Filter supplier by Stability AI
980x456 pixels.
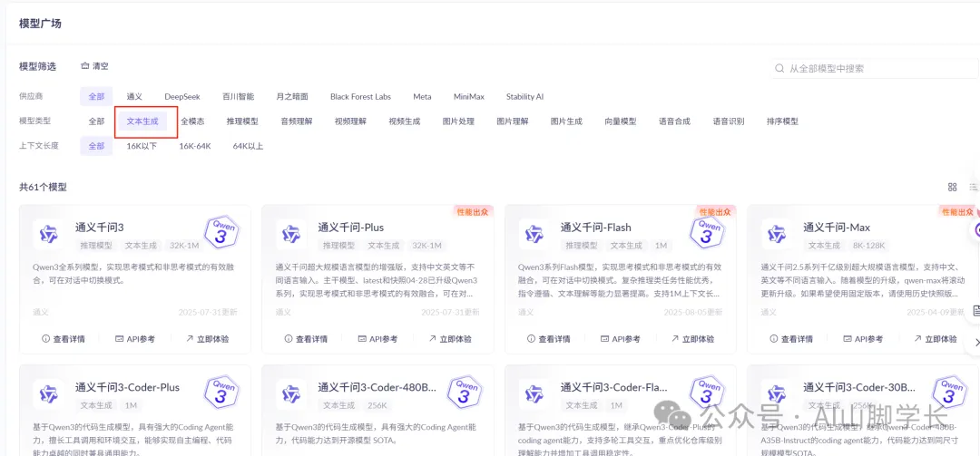(525, 97)
